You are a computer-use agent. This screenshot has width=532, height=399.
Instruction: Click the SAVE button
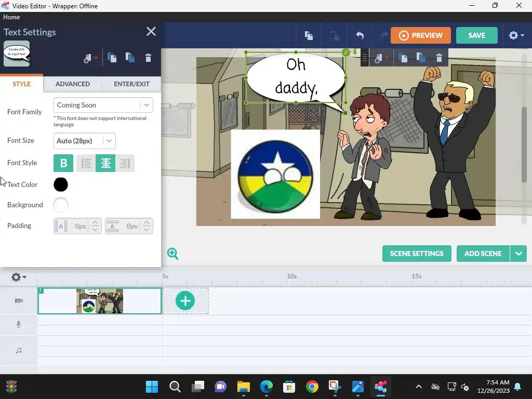click(477, 35)
